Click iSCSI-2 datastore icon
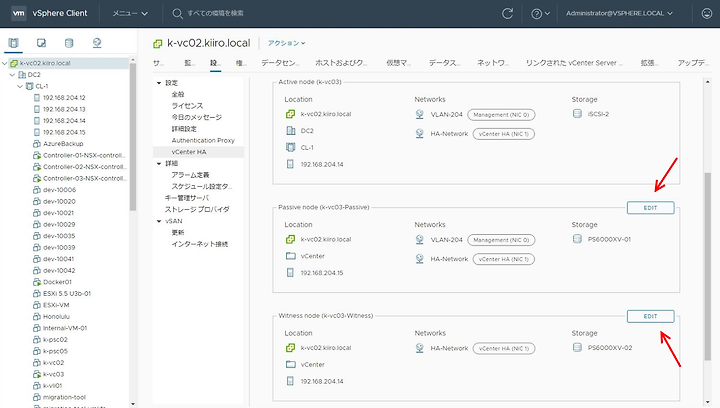 (577, 114)
